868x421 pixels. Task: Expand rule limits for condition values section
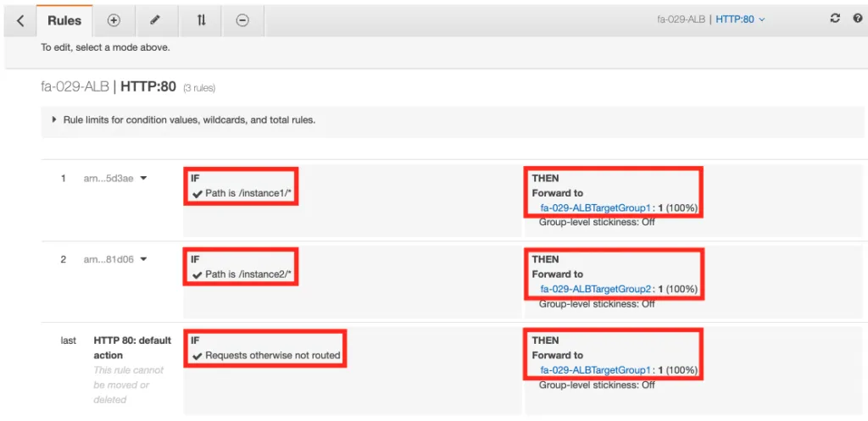pyautogui.click(x=184, y=119)
